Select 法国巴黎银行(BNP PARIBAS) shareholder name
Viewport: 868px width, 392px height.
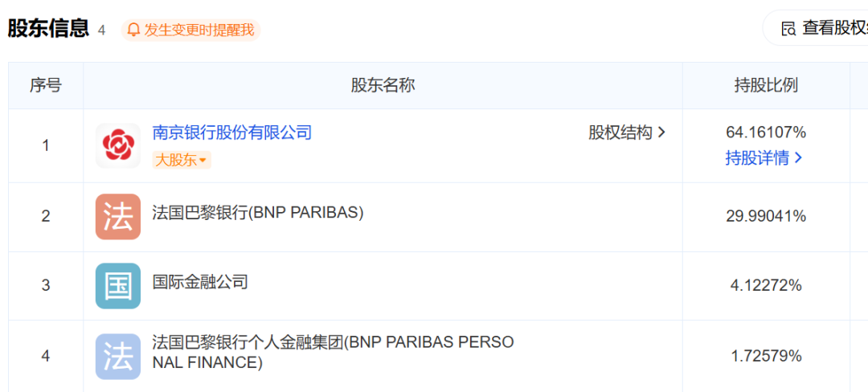click(x=258, y=213)
